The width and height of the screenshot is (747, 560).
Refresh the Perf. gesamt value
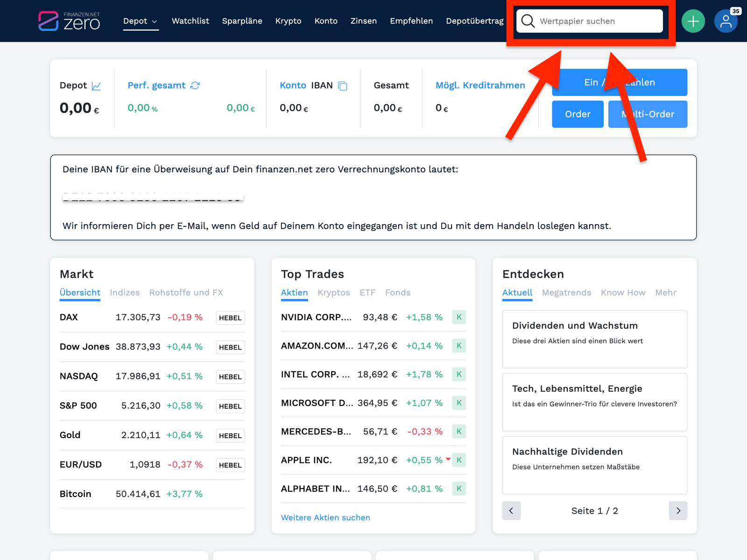195,85
